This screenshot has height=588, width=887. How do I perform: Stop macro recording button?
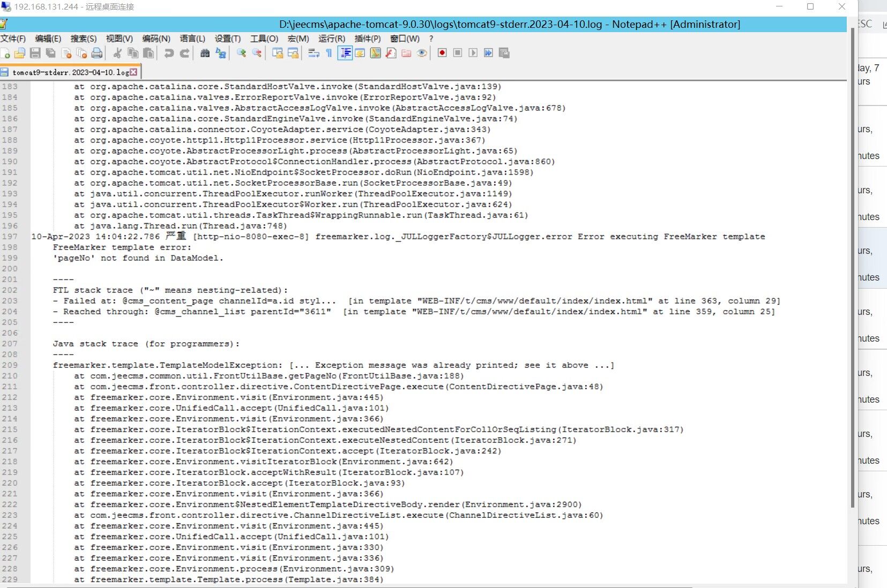coord(458,53)
